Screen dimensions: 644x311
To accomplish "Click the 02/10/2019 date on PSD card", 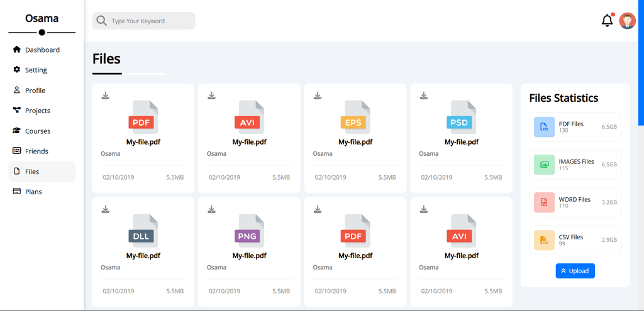I will pyautogui.click(x=436, y=178).
